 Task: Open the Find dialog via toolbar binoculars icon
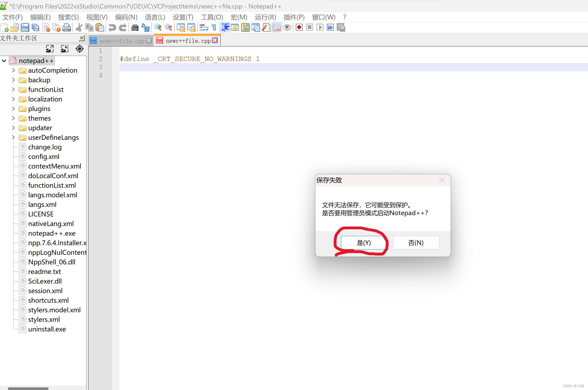(x=135, y=27)
